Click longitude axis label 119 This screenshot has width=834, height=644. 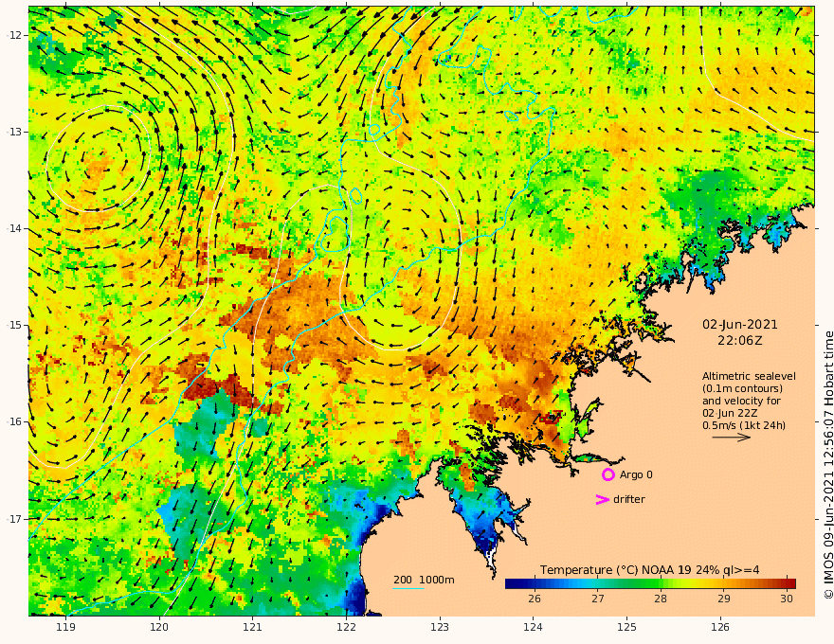(66, 628)
